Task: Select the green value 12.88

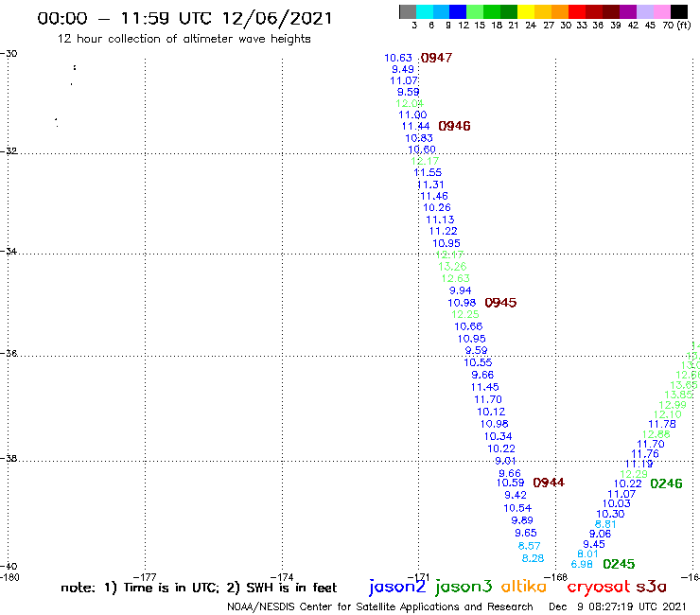Action: tap(656, 434)
